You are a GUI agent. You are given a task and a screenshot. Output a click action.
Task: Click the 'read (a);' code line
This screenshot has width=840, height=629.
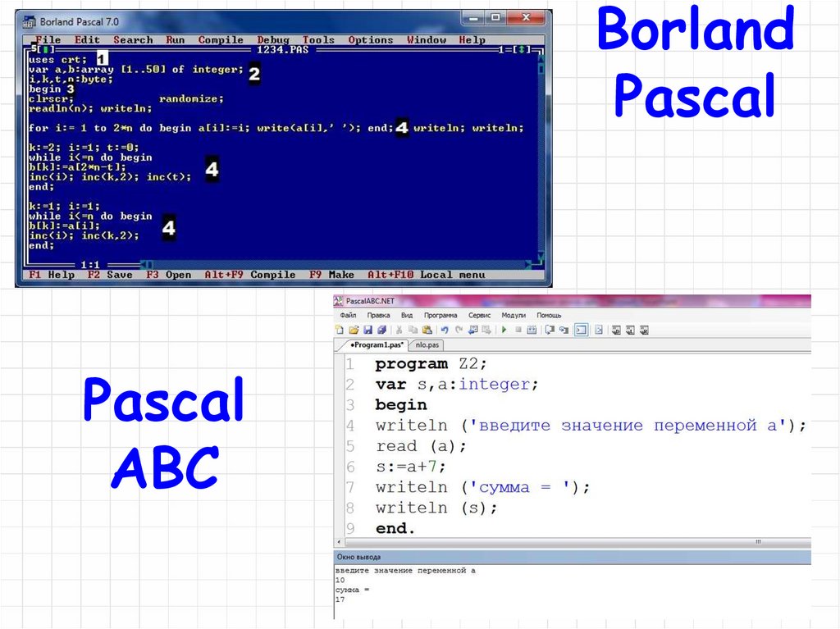coord(421,446)
